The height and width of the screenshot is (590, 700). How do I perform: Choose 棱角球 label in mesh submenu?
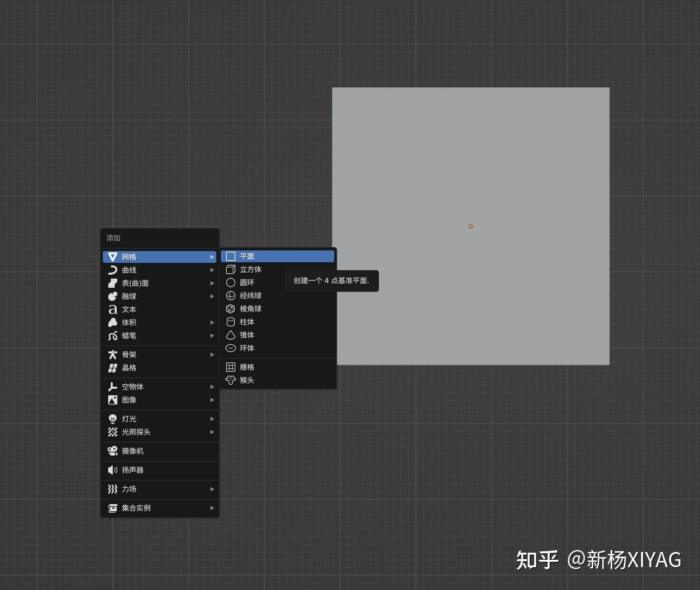(x=250, y=309)
